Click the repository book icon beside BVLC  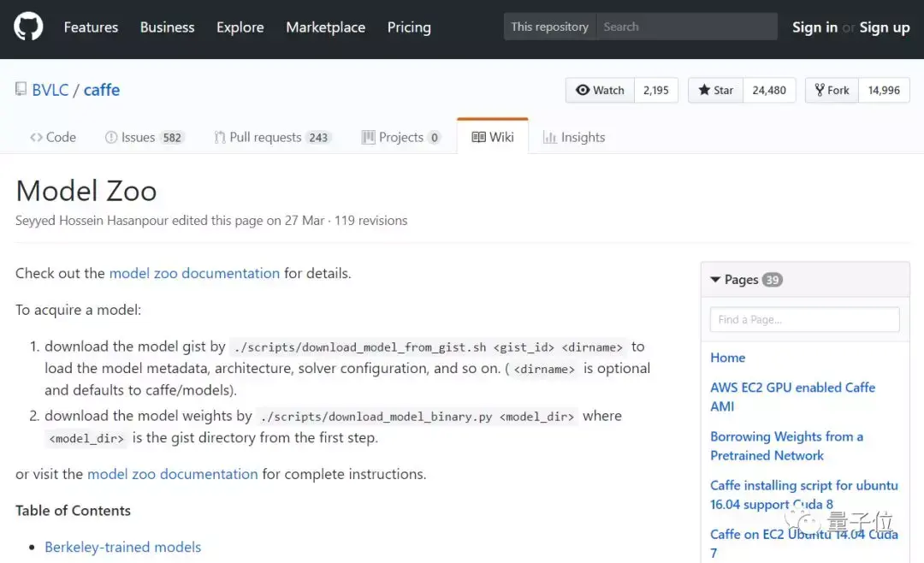[x=21, y=90]
